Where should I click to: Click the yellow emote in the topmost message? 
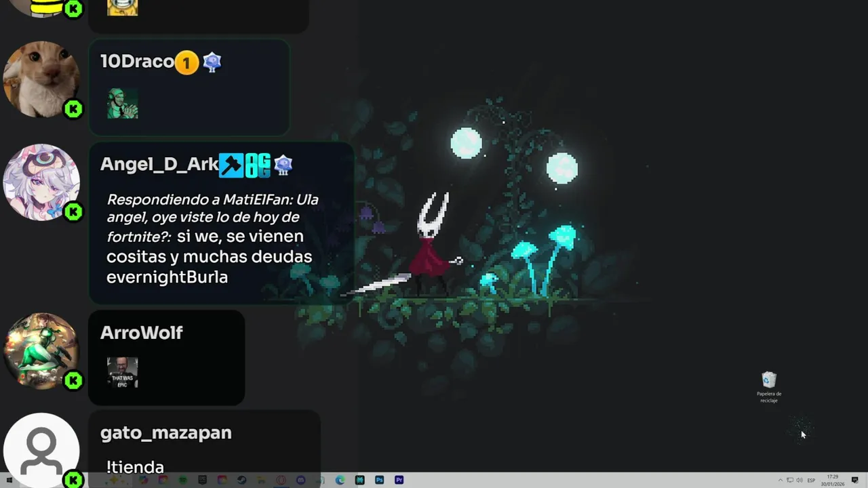pyautogui.click(x=123, y=7)
